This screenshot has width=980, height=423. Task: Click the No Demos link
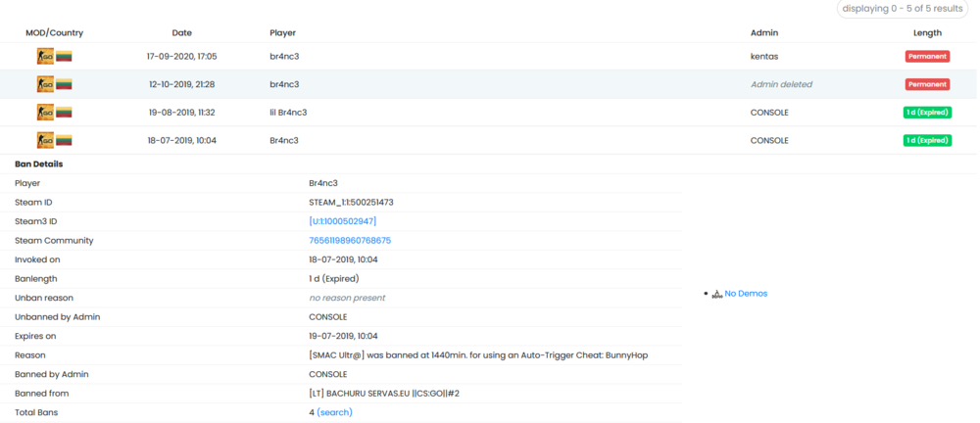click(x=746, y=294)
